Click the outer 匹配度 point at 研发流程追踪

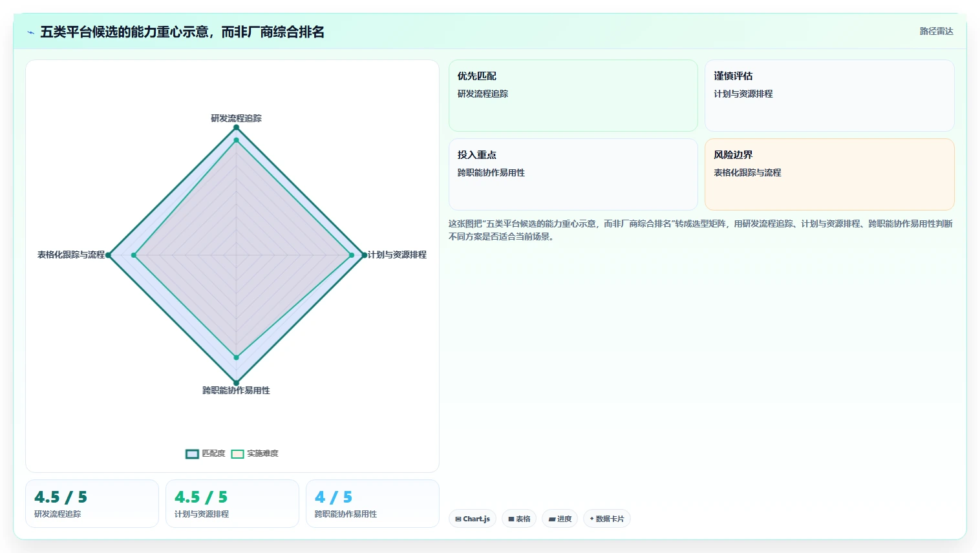(x=236, y=127)
